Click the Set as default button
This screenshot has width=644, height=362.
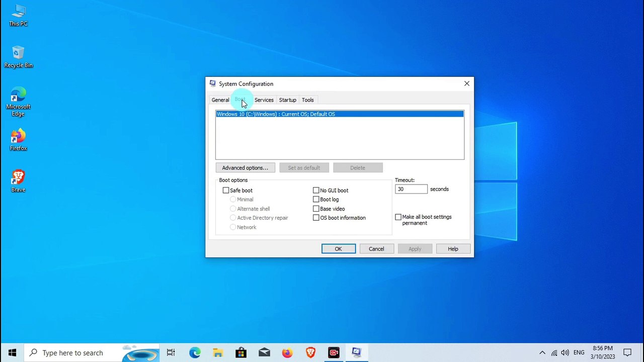tap(304, 168)
